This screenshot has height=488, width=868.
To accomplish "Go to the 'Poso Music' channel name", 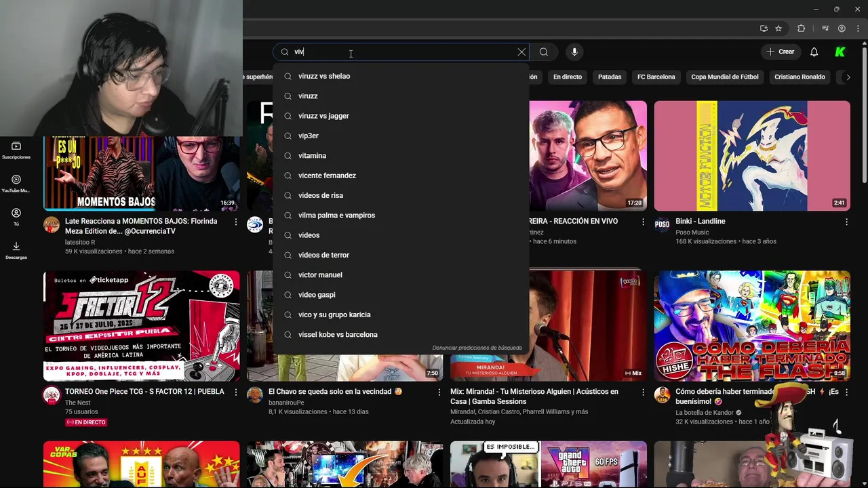I will pos(693,232).
